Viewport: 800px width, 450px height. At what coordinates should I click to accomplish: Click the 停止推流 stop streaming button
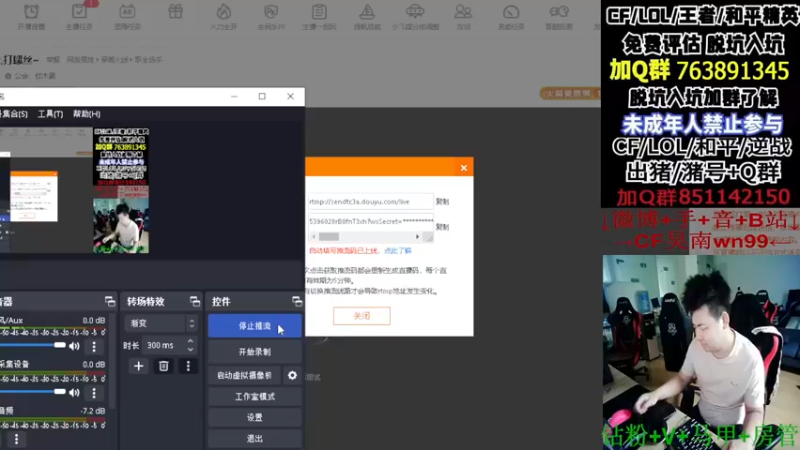pos(255,326)
